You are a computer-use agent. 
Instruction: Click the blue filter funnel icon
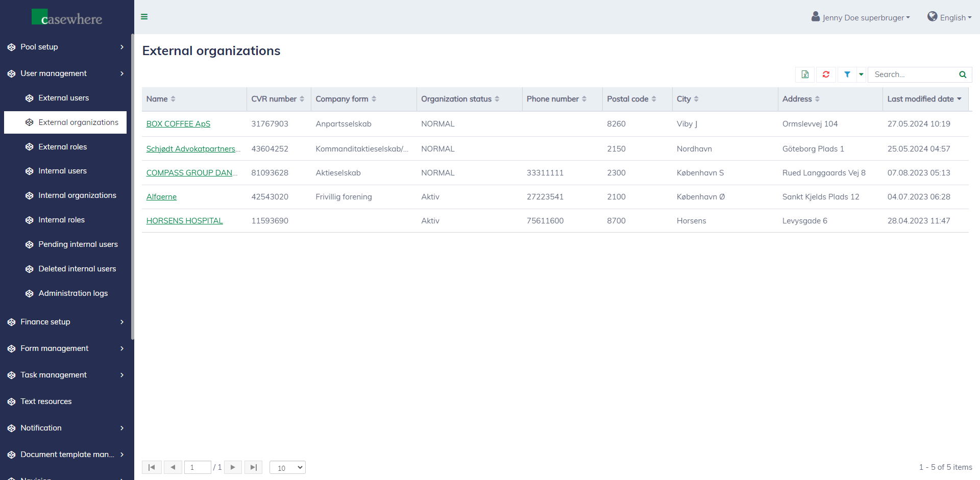pos(847,74)
